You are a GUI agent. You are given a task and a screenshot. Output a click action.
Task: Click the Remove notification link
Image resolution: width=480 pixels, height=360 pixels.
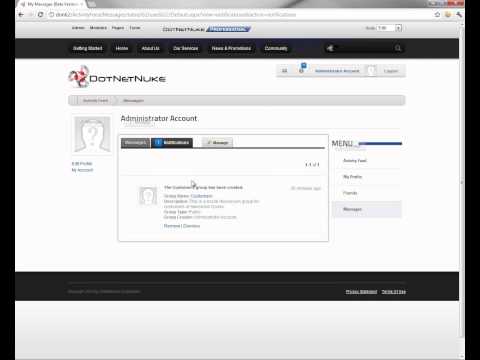click(172, 226)
